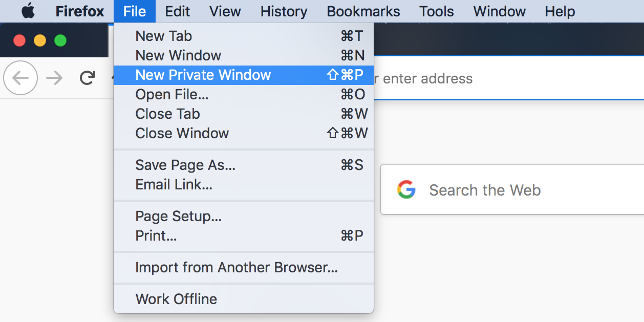Select Close Tab menu entry

[x=244, y=114]
